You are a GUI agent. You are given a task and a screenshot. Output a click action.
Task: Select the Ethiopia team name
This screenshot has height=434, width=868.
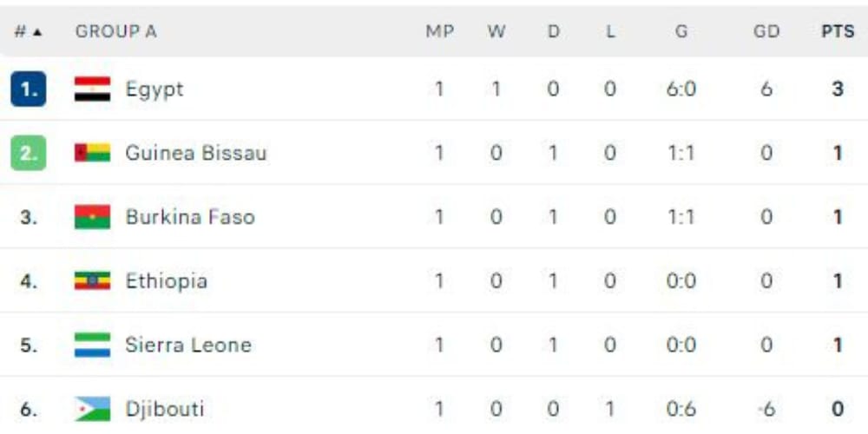click(x=166, y=280)
